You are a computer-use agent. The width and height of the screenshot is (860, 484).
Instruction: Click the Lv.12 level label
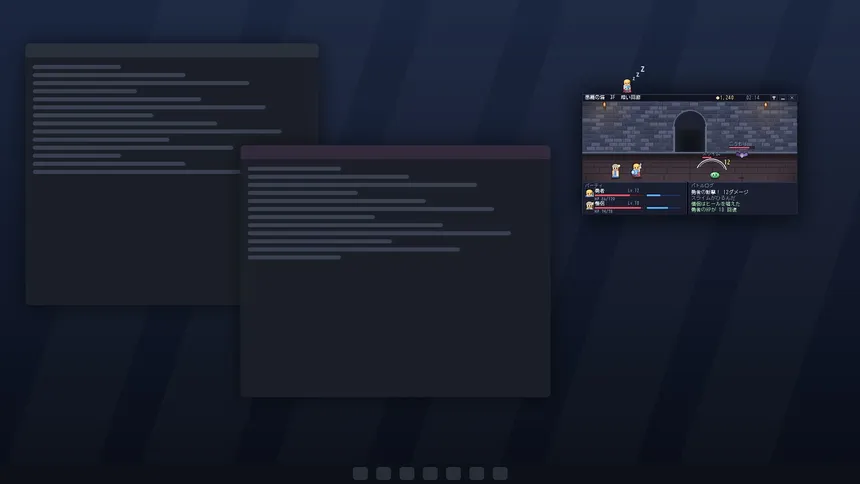click(633, 190)
